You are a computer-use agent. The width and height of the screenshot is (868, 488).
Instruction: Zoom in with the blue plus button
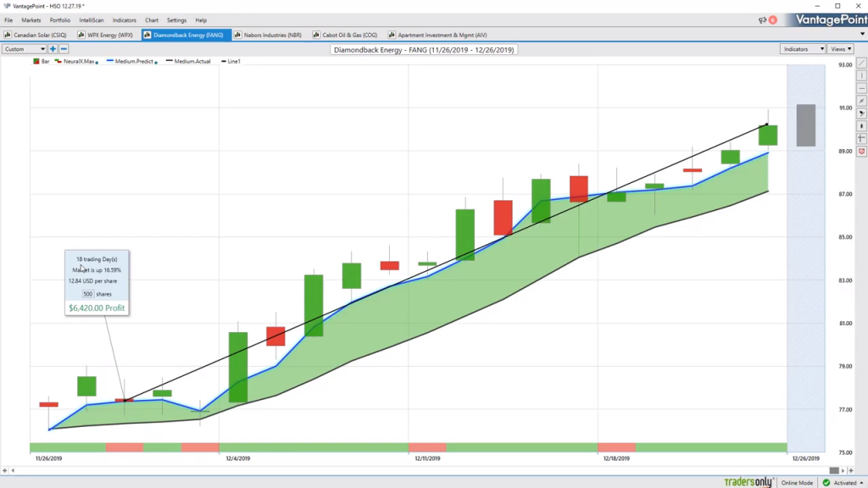53,49
